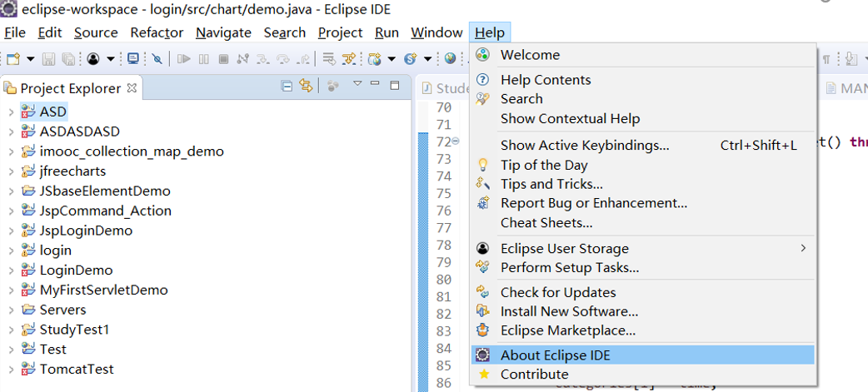Toggle the Use Step Filters icon
The height and width of the screenshot is (392, 868).
pos(349,58)
